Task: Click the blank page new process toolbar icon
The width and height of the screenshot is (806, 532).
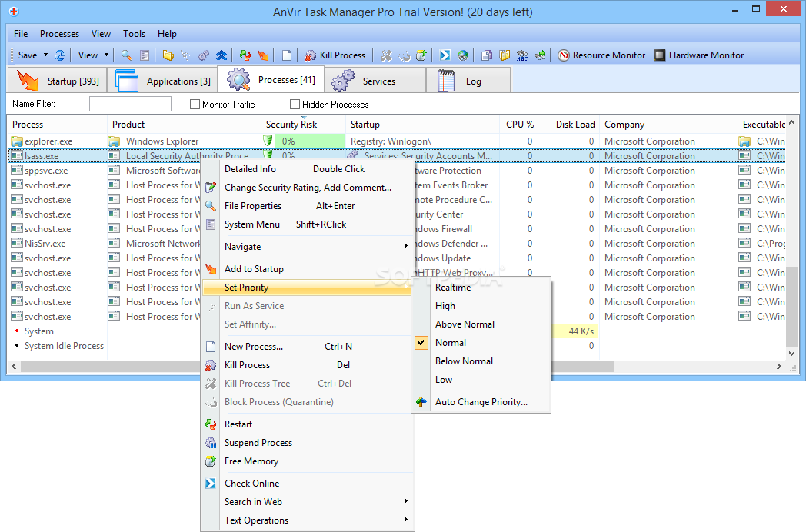Action: (287, 55)
